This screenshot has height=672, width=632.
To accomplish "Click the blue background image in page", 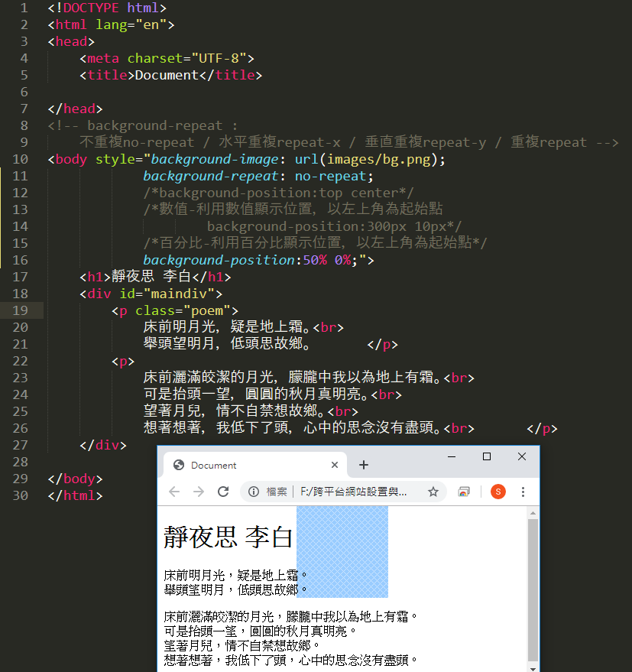I will 342,550.
